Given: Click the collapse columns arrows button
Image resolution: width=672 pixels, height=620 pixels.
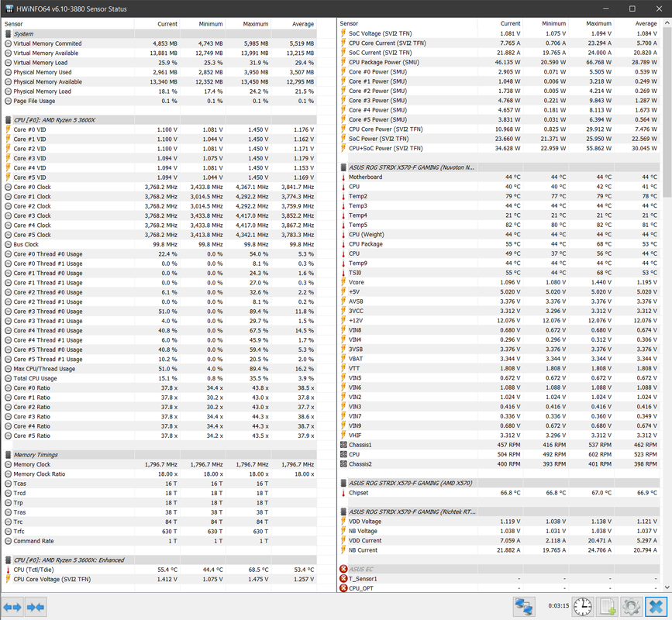Looking at the screenshot, I should [35, 607].
